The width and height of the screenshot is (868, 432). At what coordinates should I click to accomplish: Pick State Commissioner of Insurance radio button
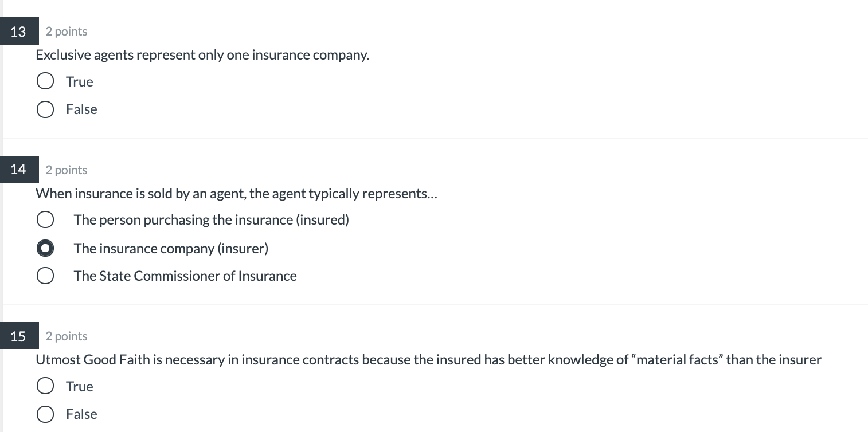tap(45, 276)
